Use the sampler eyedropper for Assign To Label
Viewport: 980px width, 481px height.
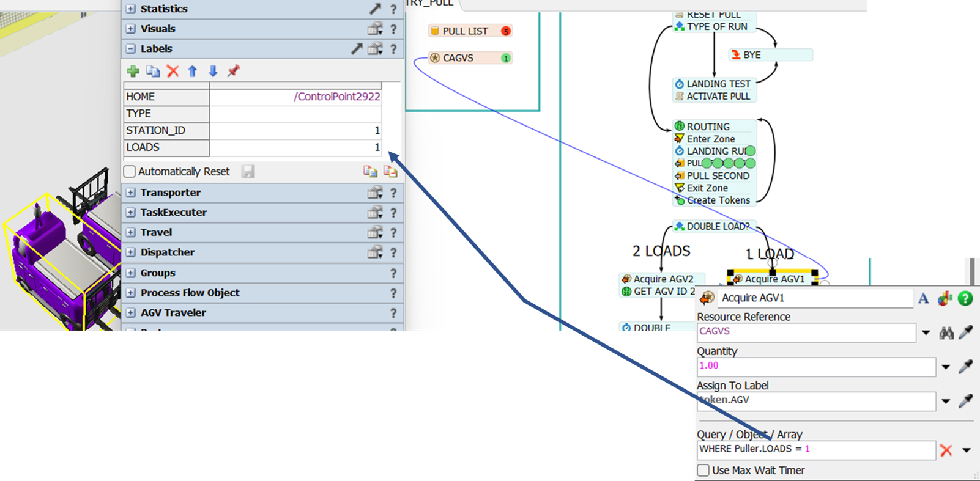coord(966,401)
